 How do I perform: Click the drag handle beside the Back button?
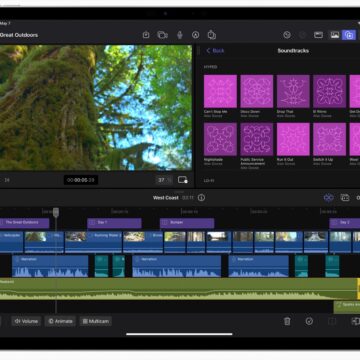[x=199, y=51]
